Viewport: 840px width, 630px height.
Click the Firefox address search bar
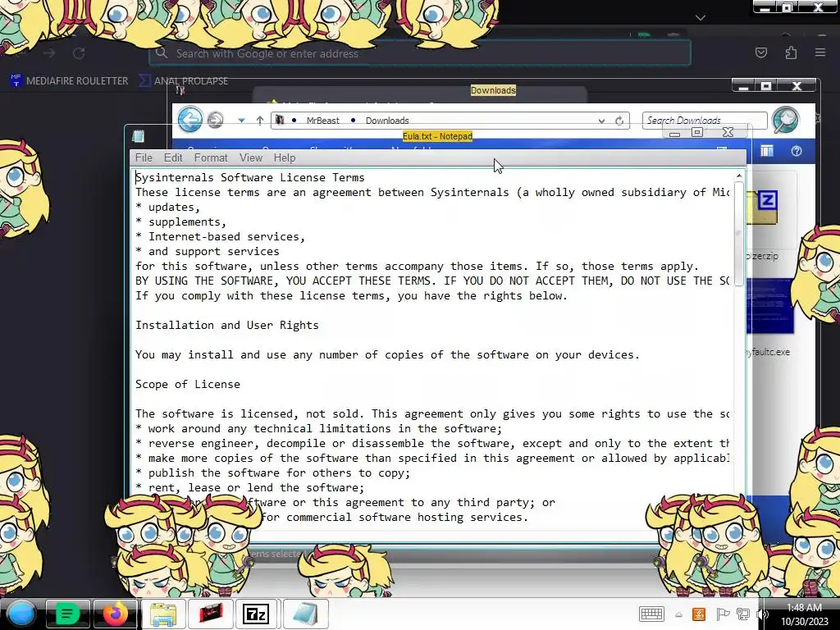420,53
